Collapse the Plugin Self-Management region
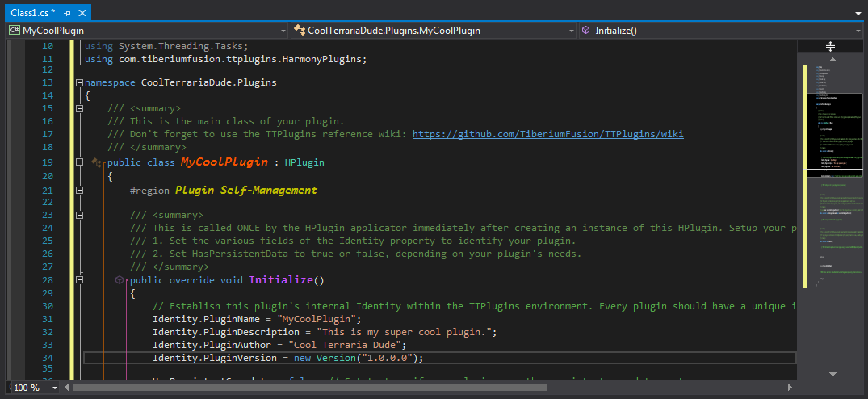The image size is (868, 399). [x=79, y=191]
